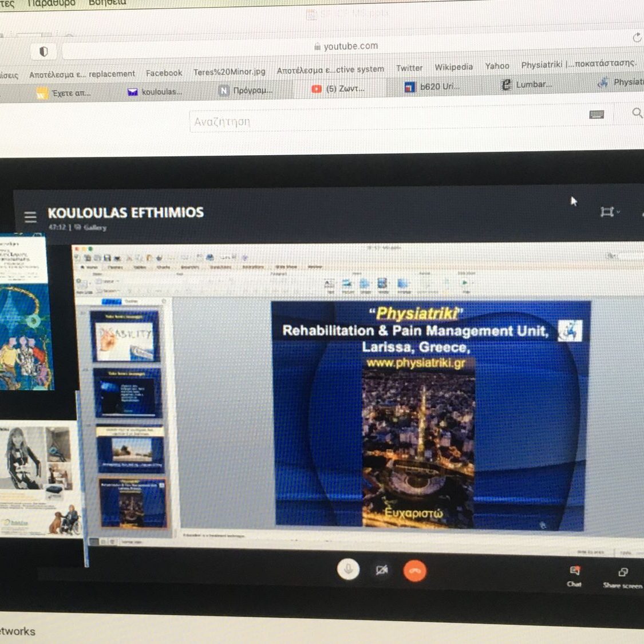
Task: Click the Safari privacy shield icon
Action: click(x=44, y=51)
